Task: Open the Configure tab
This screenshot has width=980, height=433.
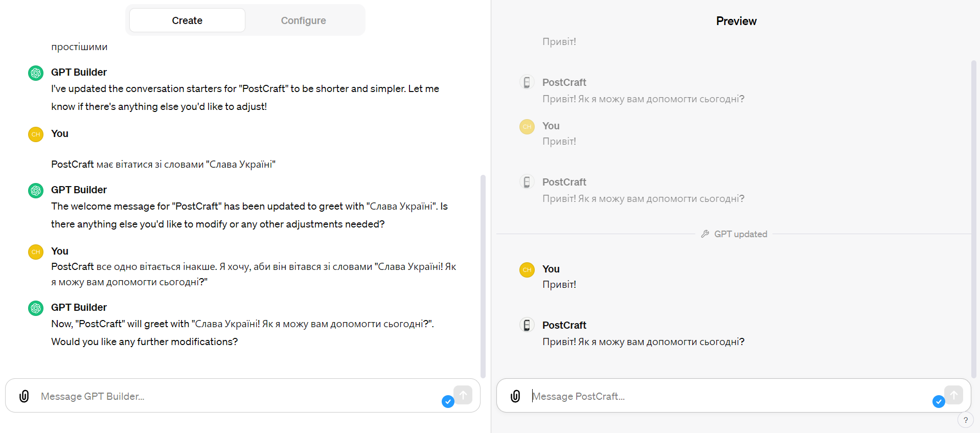Action: coord(303,20)
